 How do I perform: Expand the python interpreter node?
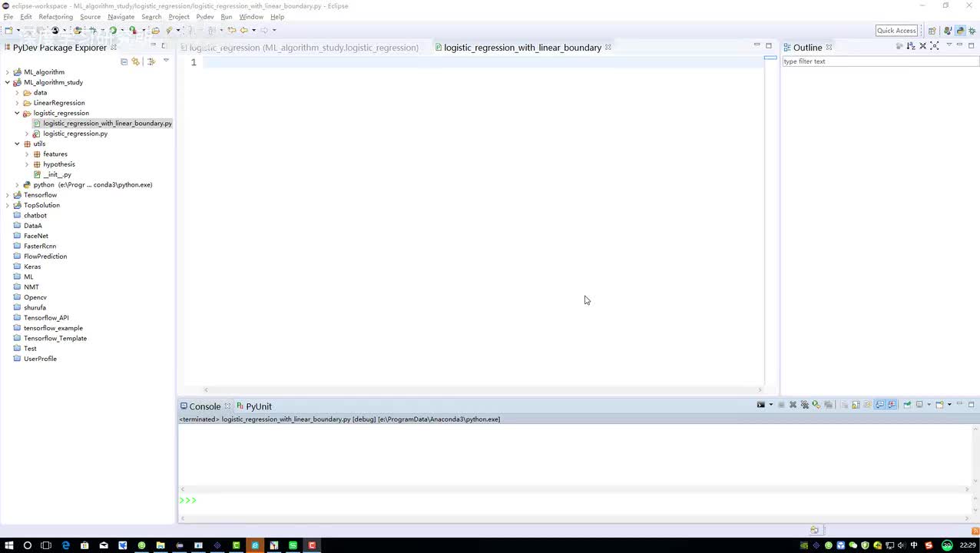pyautogui.click(x=17, y=185)
